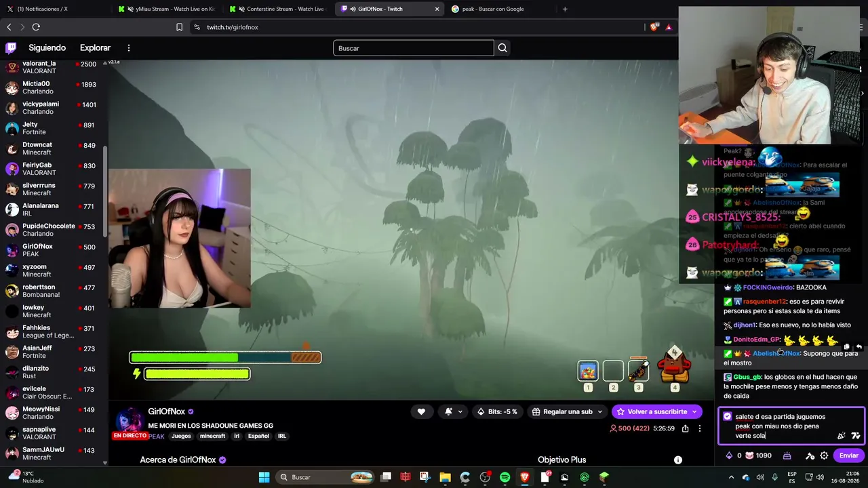
Task: Open the Siguiendo section
Action: click(x=47, y=48)
